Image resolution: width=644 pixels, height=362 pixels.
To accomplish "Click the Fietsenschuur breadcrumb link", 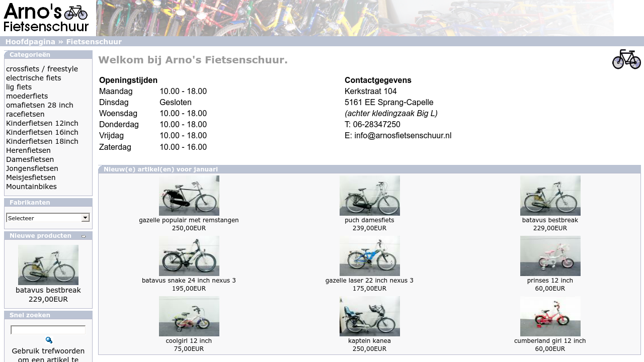I will click(x=94, y=42).
